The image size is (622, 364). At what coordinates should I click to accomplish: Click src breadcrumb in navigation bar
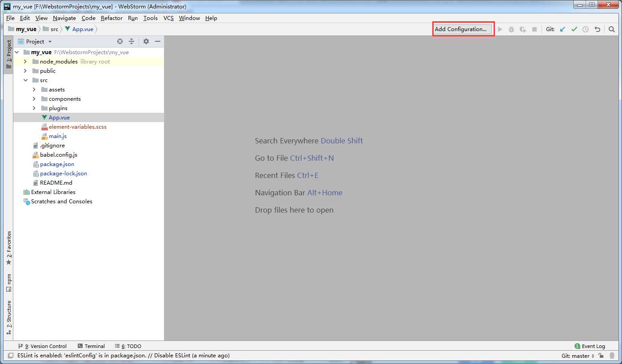[51, 29]
